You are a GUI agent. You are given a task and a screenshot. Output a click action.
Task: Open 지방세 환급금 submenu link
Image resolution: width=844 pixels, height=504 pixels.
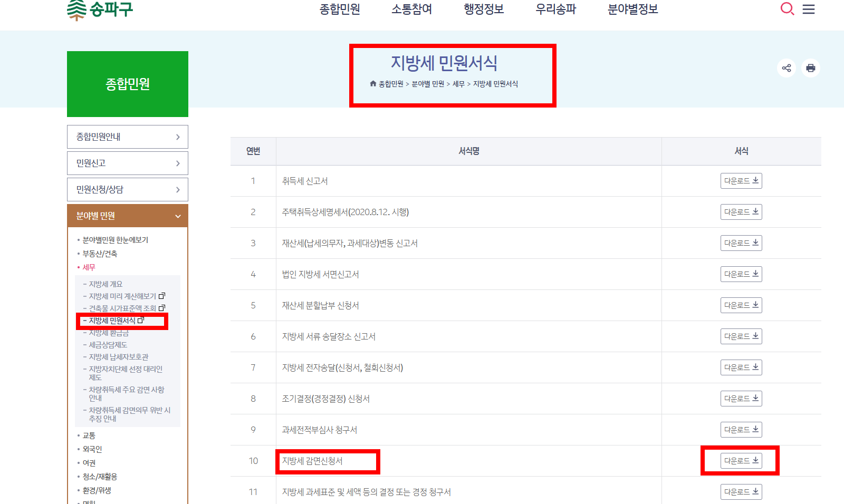109,333
